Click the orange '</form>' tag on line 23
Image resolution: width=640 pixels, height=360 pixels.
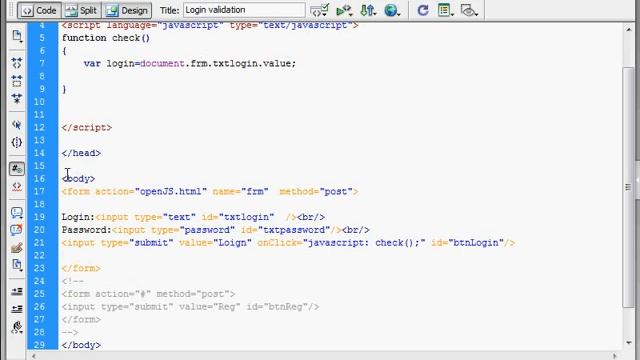click(x=81, y=269)
